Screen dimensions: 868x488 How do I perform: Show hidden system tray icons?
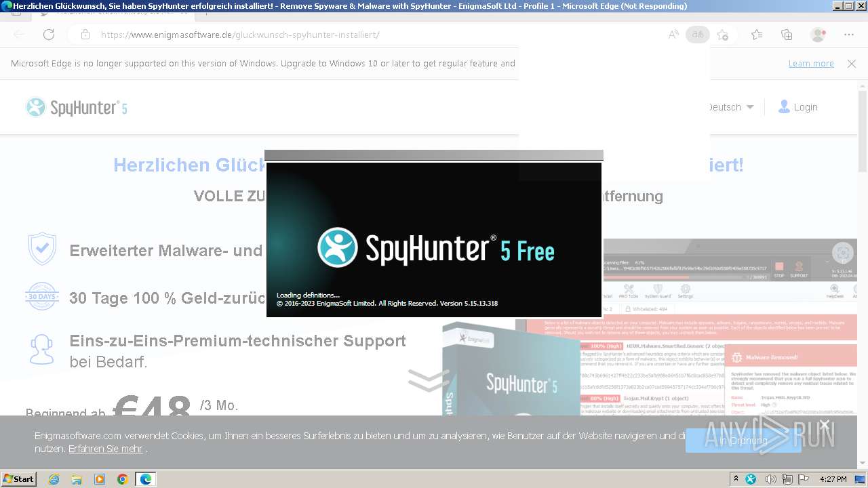click(736, 479)
